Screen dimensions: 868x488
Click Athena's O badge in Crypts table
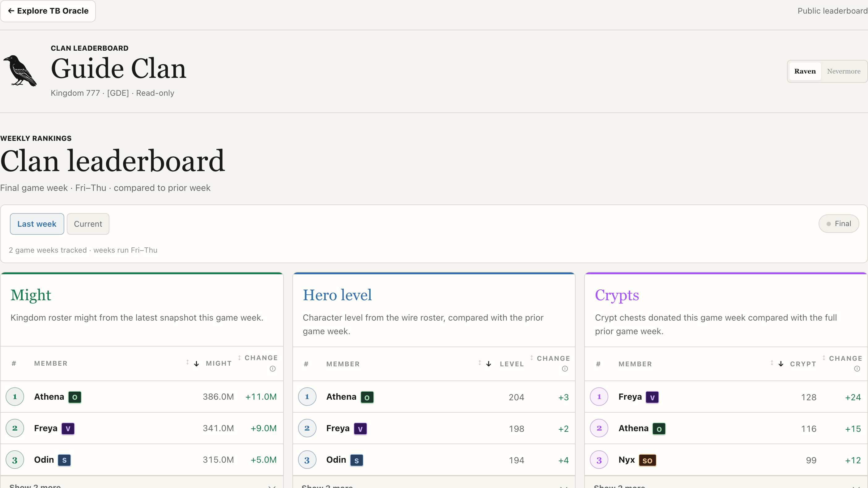coord(659,429)
